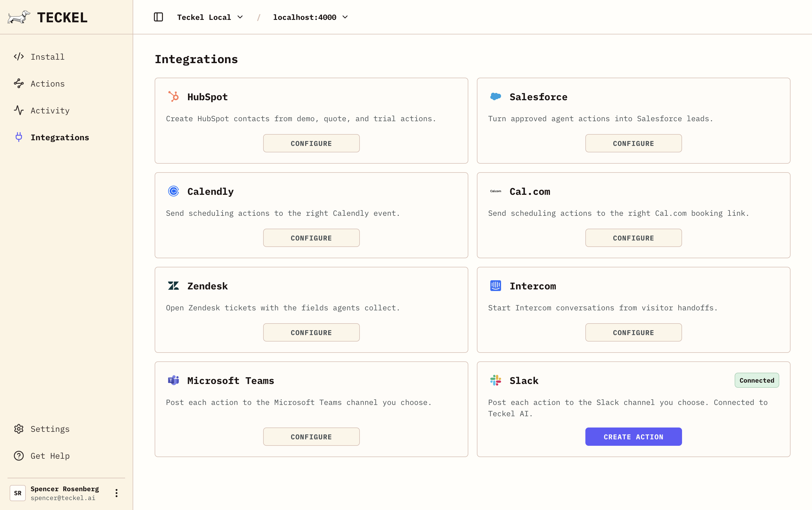This screenshot has width=812, height=510.
Task: Click the Actions workflow icon
Action: tap(19, 83)
